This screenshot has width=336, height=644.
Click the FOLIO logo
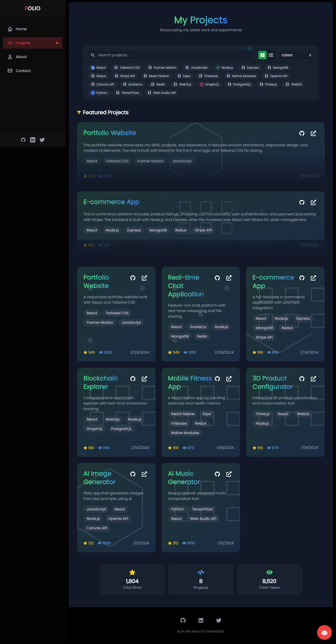point(33,8)
